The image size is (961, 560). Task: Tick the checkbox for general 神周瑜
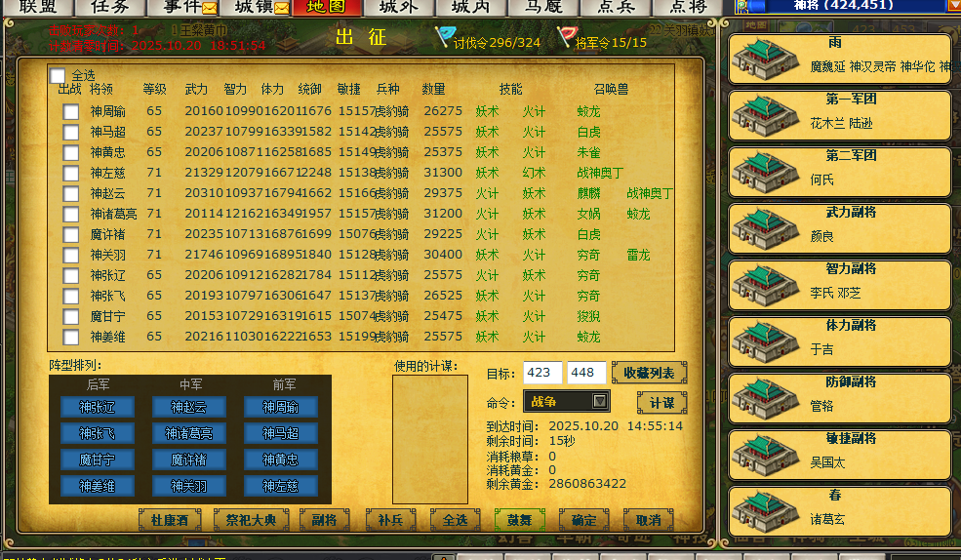[x=71, y=111]
